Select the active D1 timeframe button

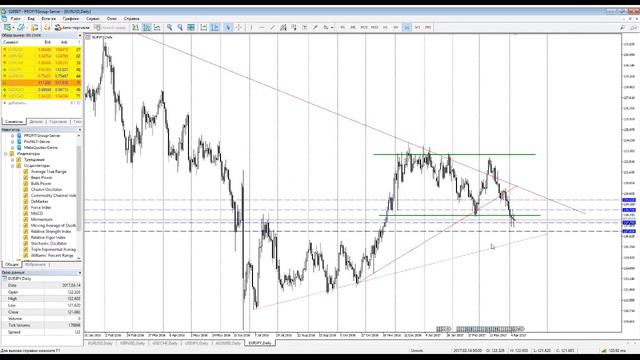pos(407,27)
